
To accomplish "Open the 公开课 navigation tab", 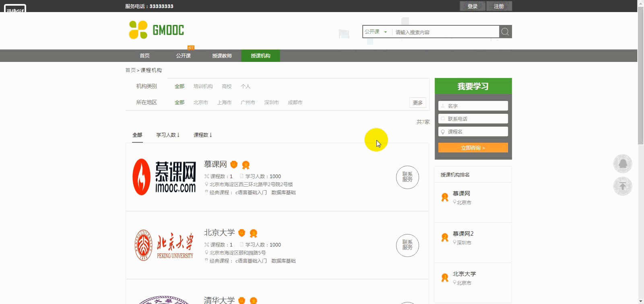I will pos(183,56).
